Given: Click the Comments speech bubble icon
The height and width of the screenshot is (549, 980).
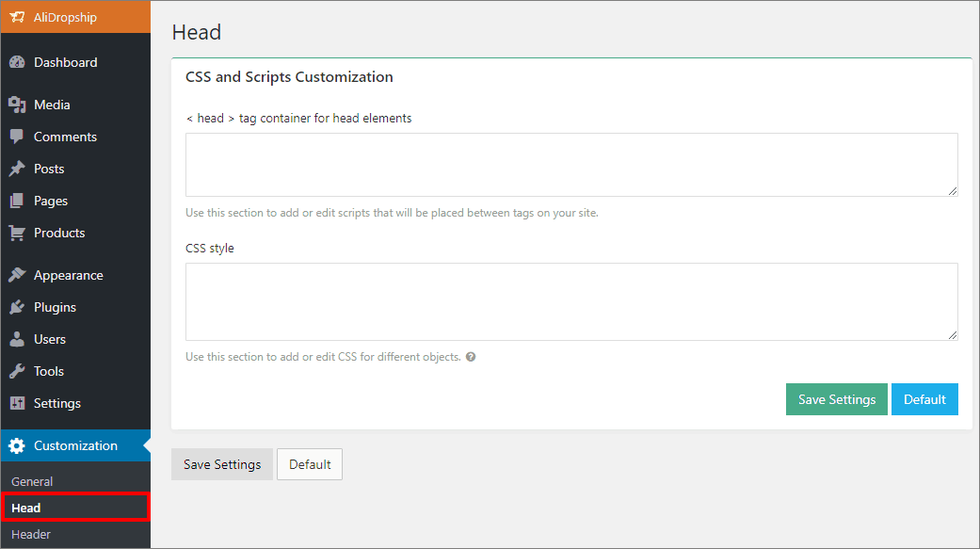Looking at the screenshot, I should click(17, 137).
